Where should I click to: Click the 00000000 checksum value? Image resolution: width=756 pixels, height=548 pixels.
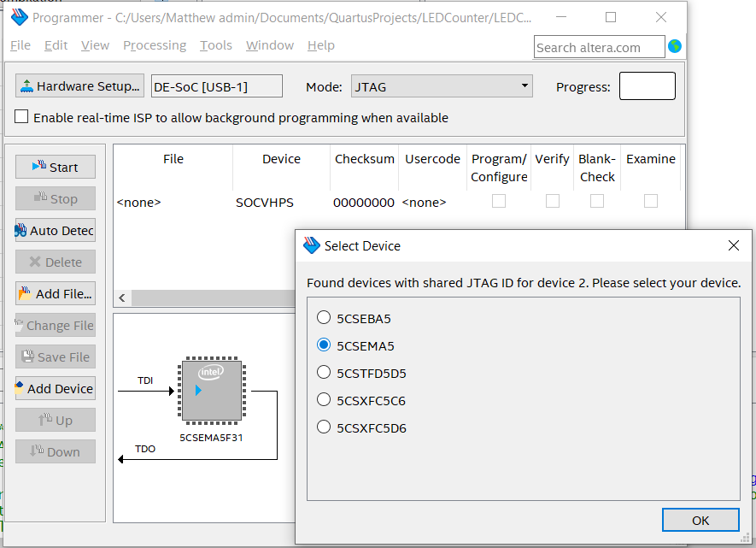[364, 203]
